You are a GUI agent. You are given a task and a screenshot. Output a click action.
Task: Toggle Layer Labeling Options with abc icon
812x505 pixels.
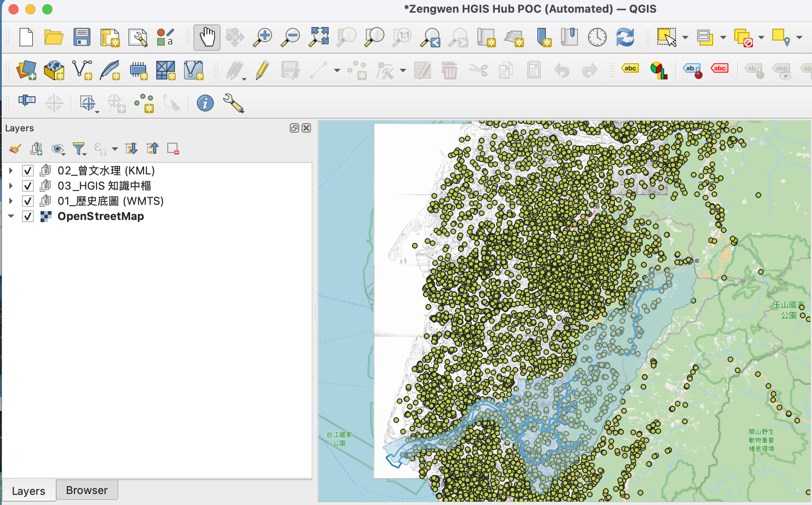point(630,68)
